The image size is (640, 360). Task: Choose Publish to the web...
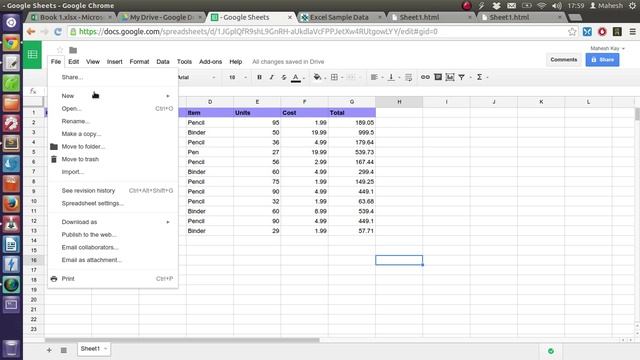[x=113, y=235]
